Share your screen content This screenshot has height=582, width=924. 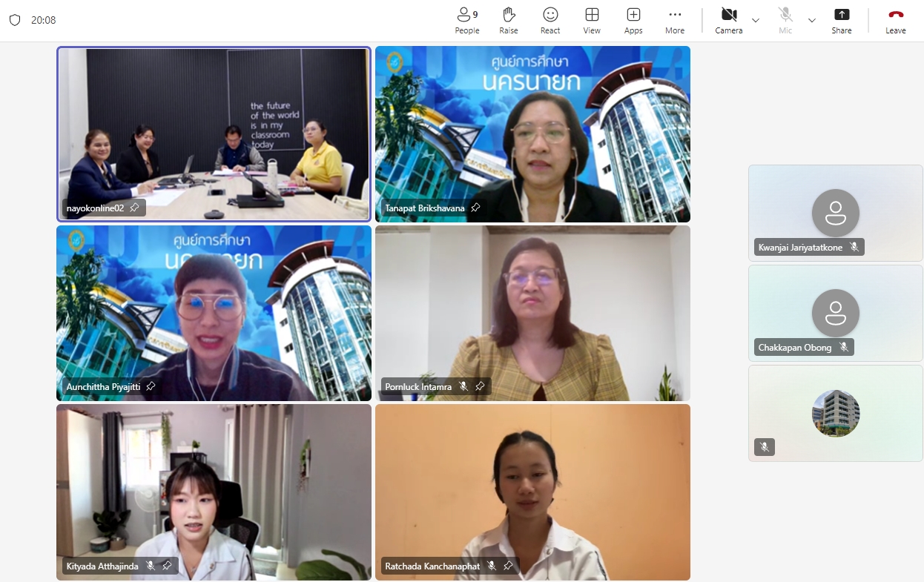[x=842, y=20]
